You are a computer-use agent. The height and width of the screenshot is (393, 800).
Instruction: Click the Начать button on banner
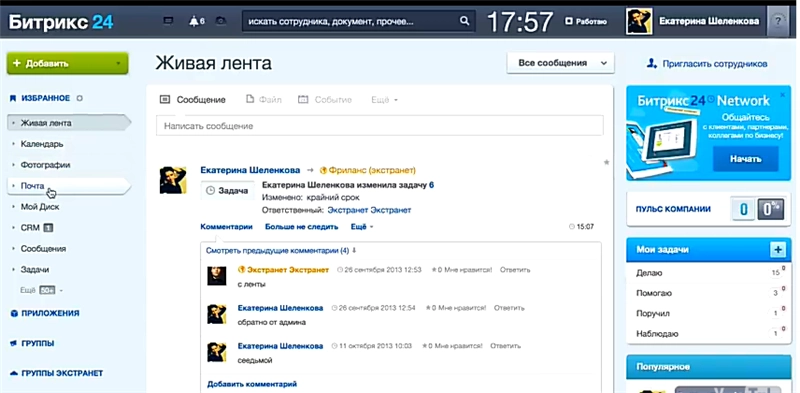click(745, 159)
